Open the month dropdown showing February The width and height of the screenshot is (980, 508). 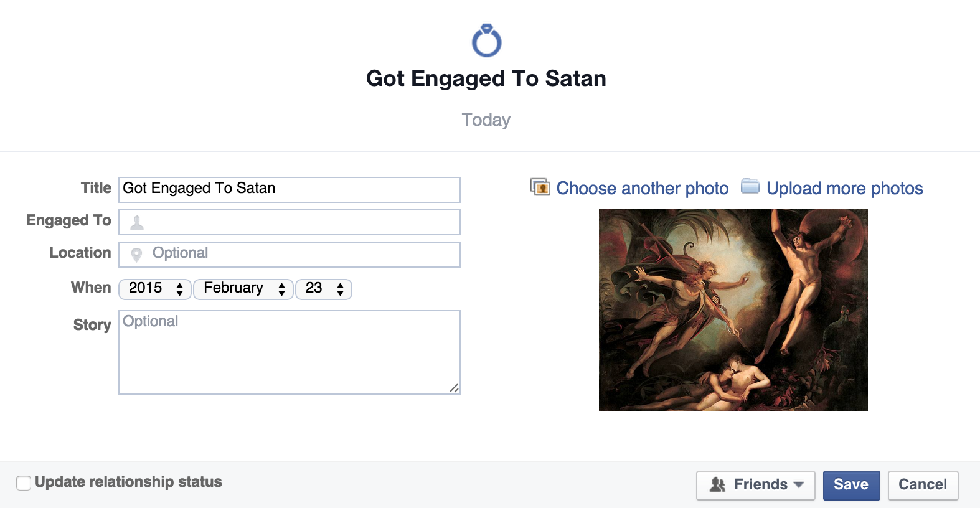coord(243,289)
